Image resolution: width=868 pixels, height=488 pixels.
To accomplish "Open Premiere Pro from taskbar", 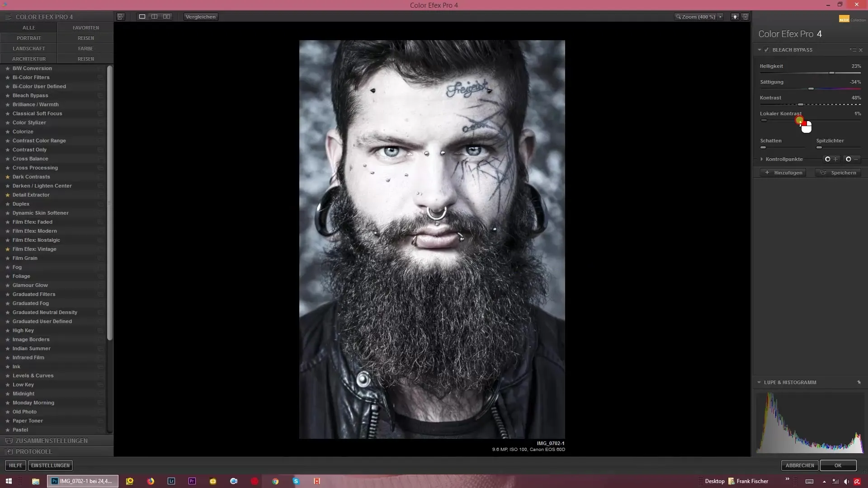I will pyautogui.click(x=192, y=481).
